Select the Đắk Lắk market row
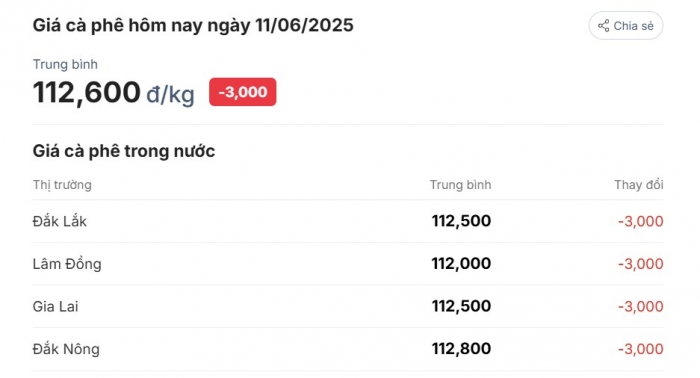 pos(348,221)
